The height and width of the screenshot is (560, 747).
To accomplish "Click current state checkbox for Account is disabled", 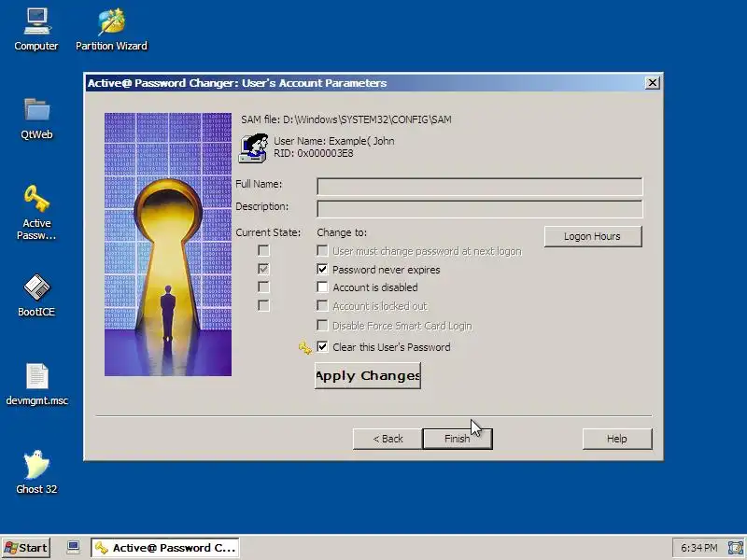I will [263, 287].
